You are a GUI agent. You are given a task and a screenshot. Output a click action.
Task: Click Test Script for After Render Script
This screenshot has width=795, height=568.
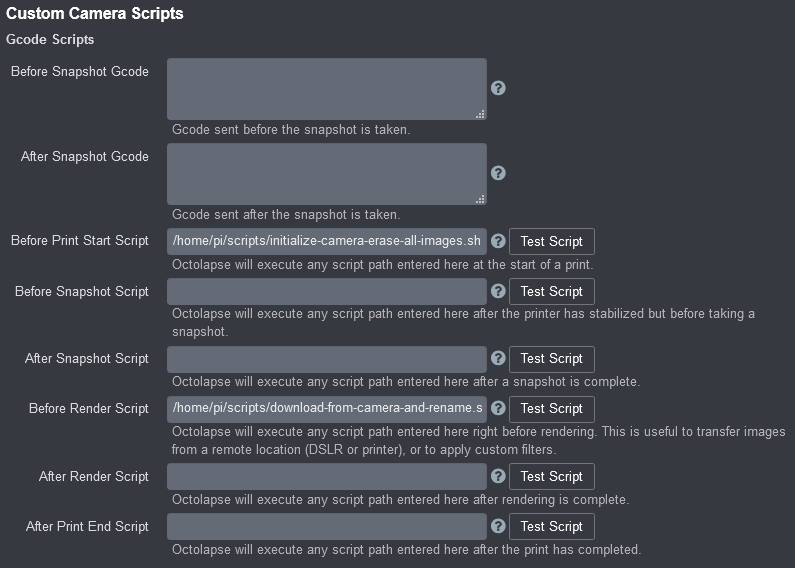[x=551, y=476]
